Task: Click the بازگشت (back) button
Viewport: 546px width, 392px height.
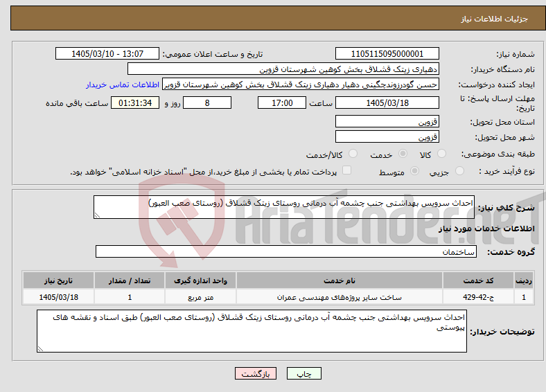Action: pos(255,373)
